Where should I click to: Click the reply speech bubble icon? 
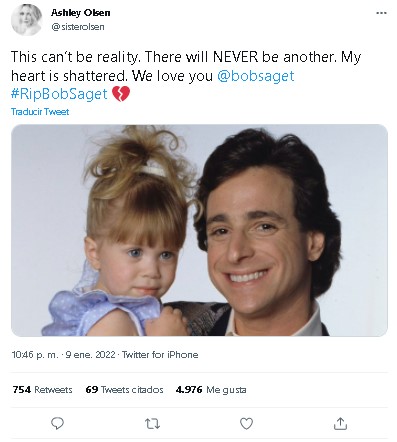coord(57,423)
